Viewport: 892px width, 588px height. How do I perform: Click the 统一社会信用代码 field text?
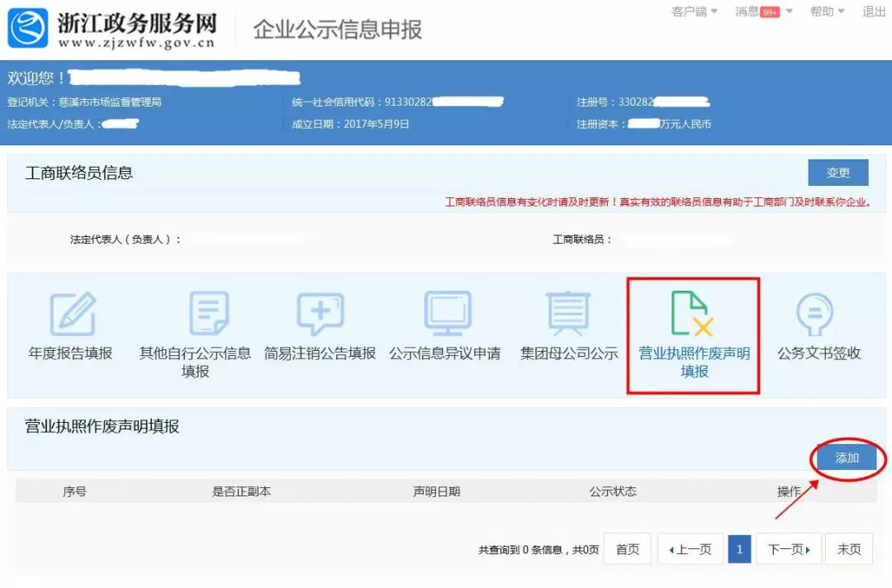pos(397,102)
